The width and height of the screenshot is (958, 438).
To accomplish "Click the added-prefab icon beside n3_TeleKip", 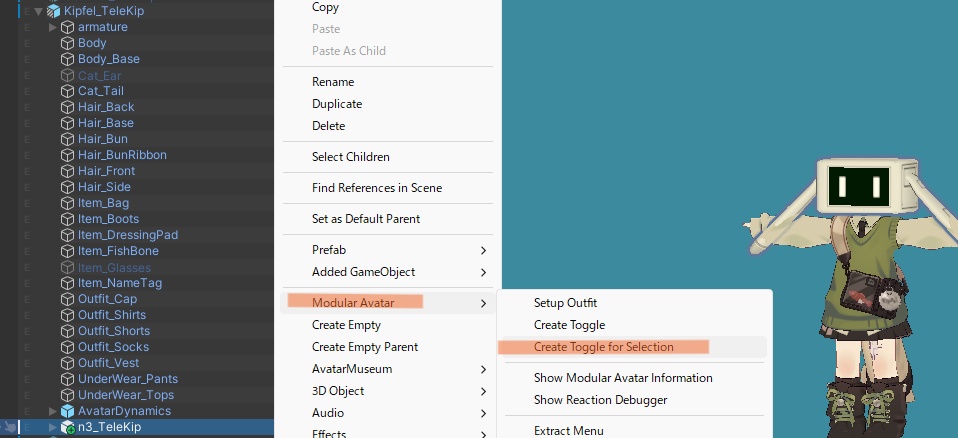I will coord(68,427).
